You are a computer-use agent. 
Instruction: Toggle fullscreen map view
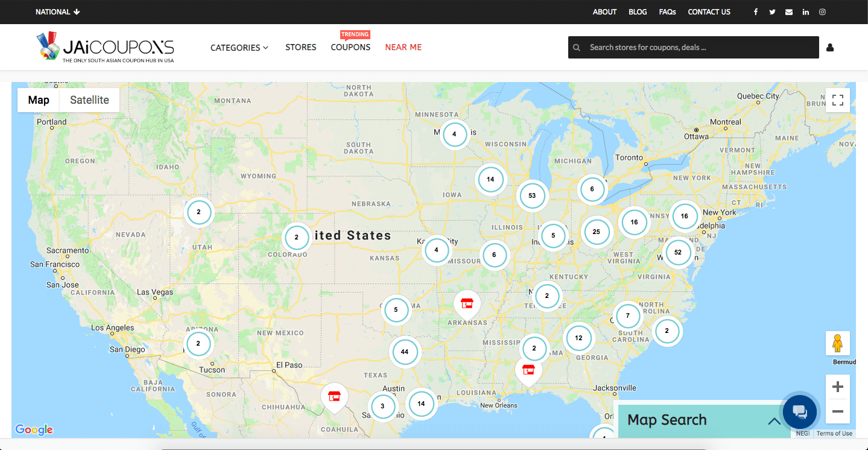click(837, 100)
